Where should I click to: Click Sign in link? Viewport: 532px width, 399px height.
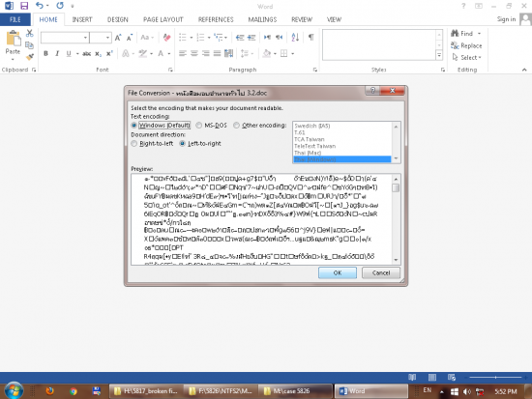506,19
